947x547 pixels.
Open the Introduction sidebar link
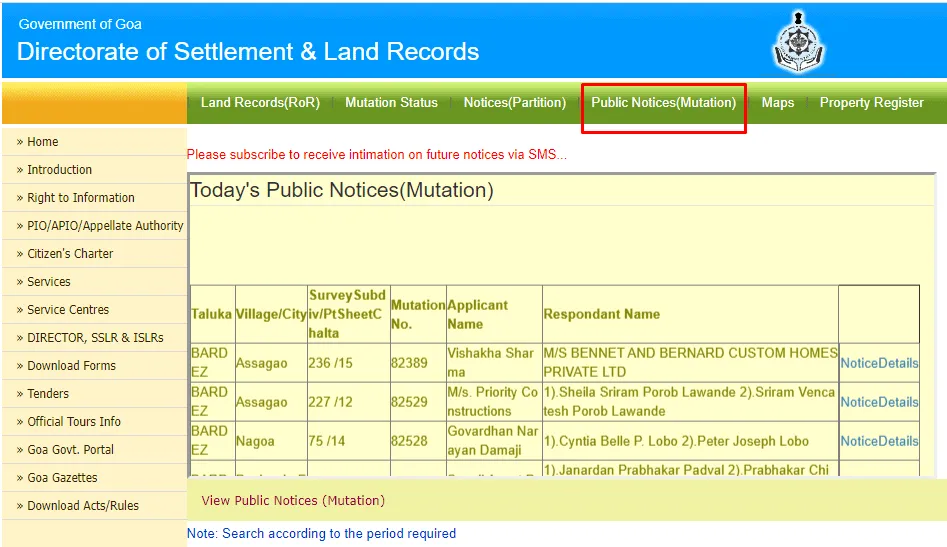coord(59,170)
